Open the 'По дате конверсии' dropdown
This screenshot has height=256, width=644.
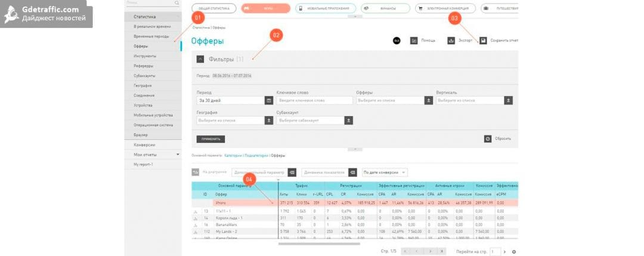pos(385,172)
